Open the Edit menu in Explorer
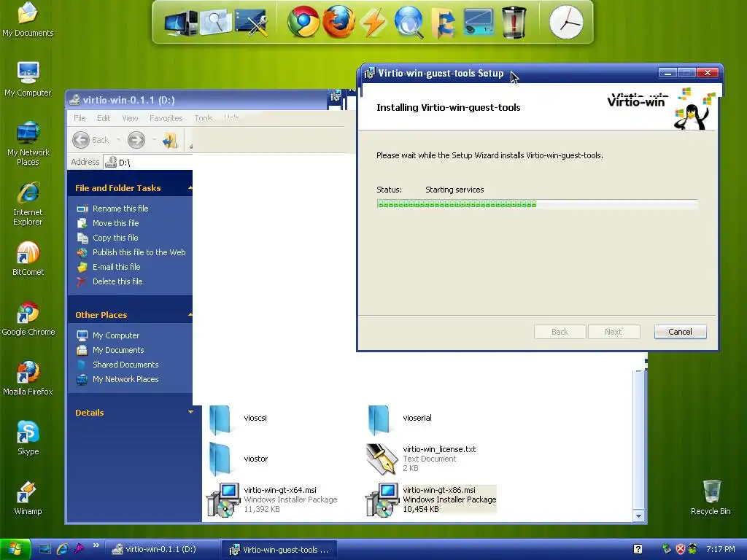 pos(104,118)
